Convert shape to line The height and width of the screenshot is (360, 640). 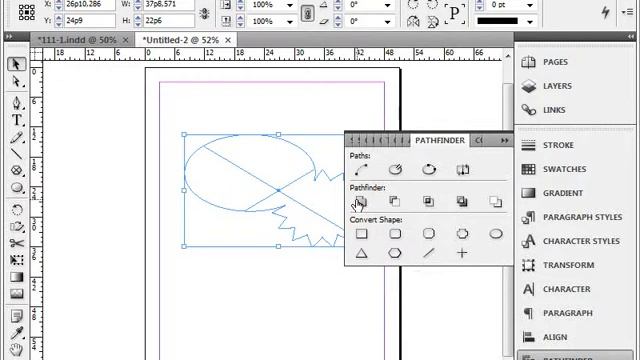tap(429, 253)
